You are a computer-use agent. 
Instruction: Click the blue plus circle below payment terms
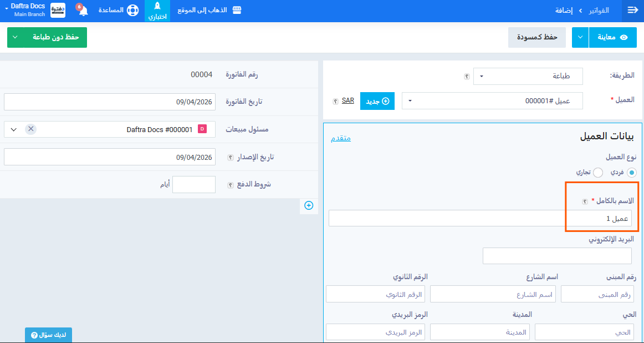[x=309, y=205]
